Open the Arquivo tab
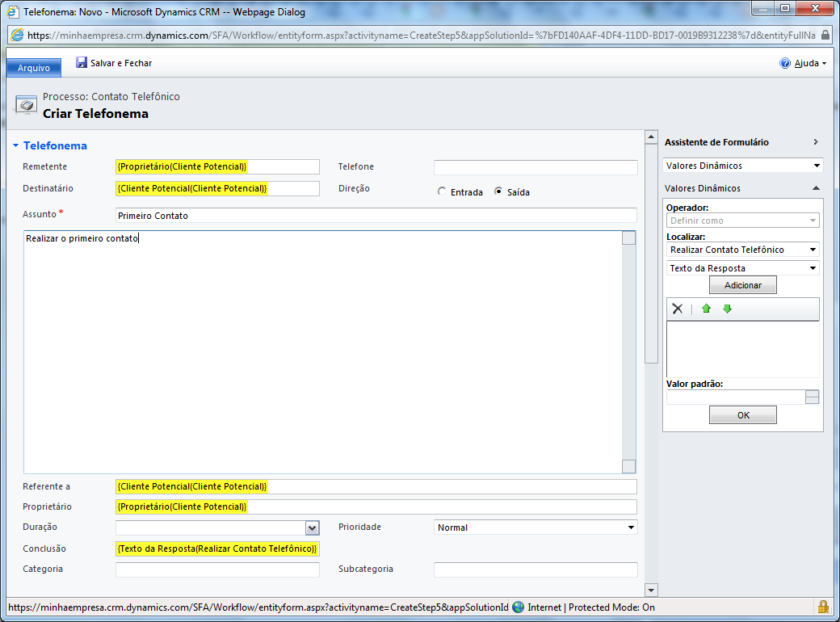 coord(34,68)
